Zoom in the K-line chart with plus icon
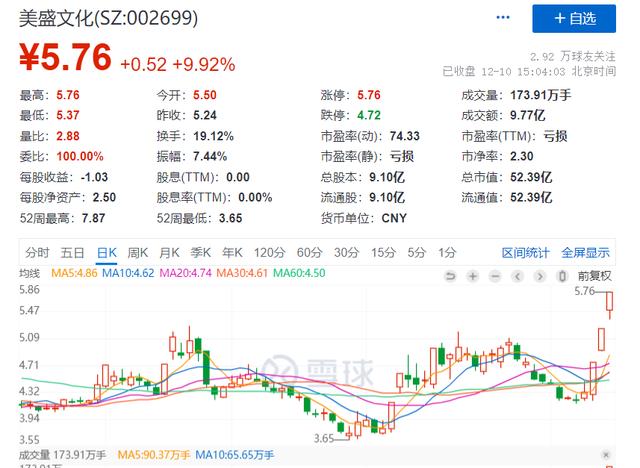Screen dimensions: 640x468 [473, 277]
